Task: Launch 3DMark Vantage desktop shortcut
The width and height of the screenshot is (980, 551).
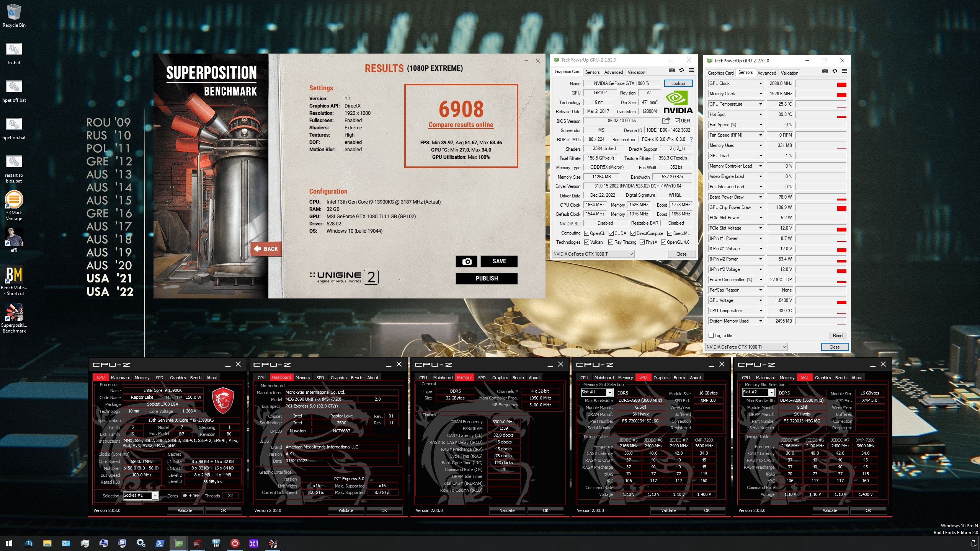Action: click(x=14, y=206)
